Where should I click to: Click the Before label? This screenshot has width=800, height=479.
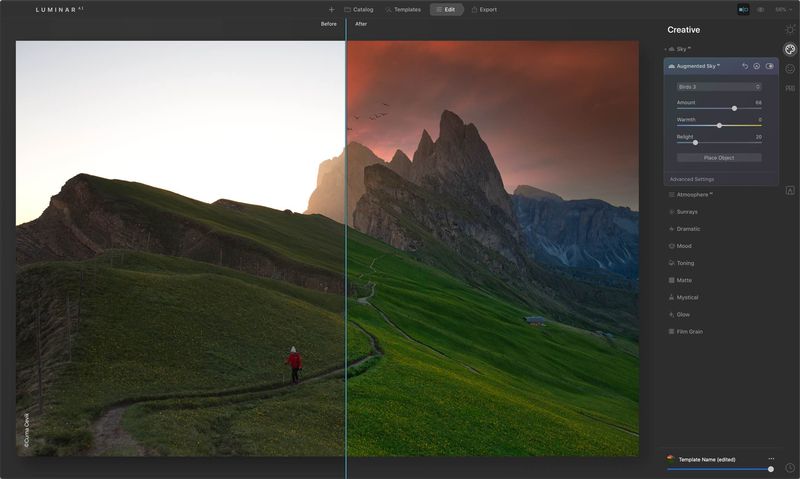click(329, 24)
